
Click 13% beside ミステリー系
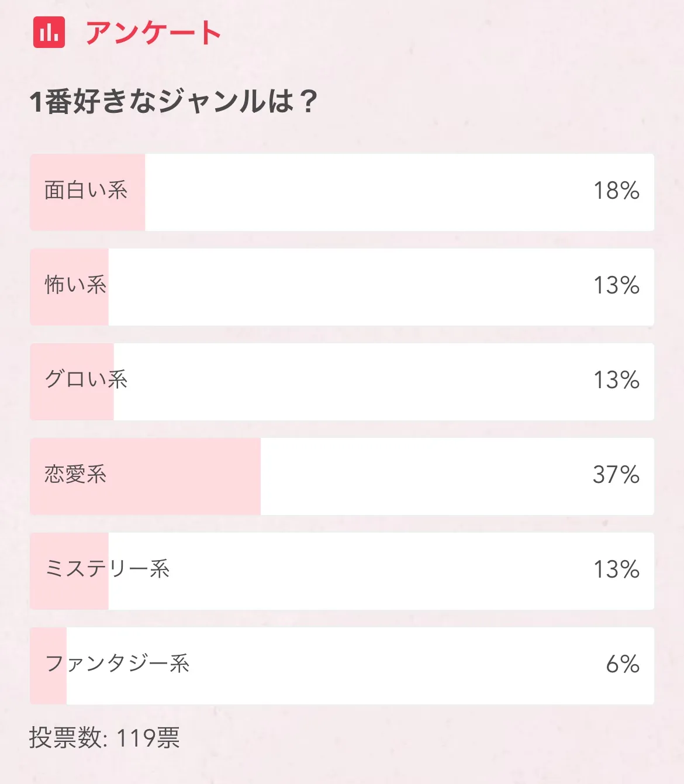pyautogui.click(x=616, y=570)
